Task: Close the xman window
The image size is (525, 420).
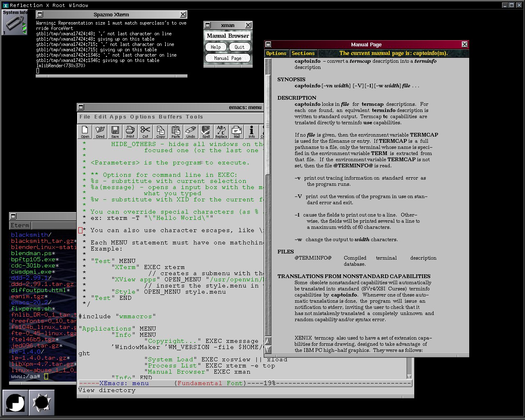Action: (248, 25)
